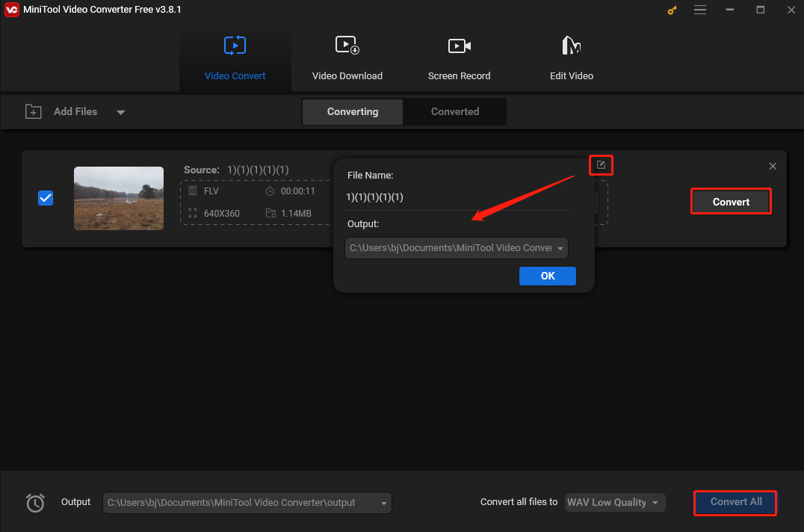Click the Add Files folder icon
Viewport: 804px width, 532px height.
34,111
